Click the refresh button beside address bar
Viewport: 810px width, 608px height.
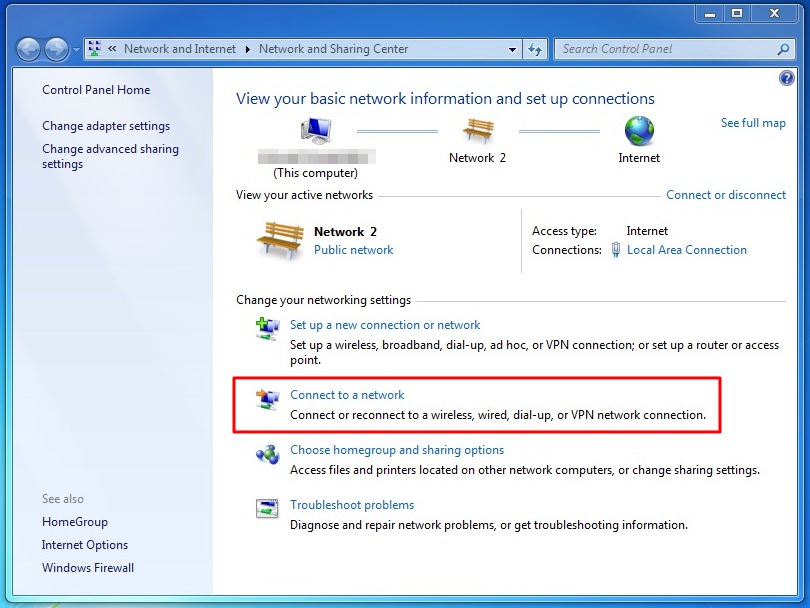point(535,49)
